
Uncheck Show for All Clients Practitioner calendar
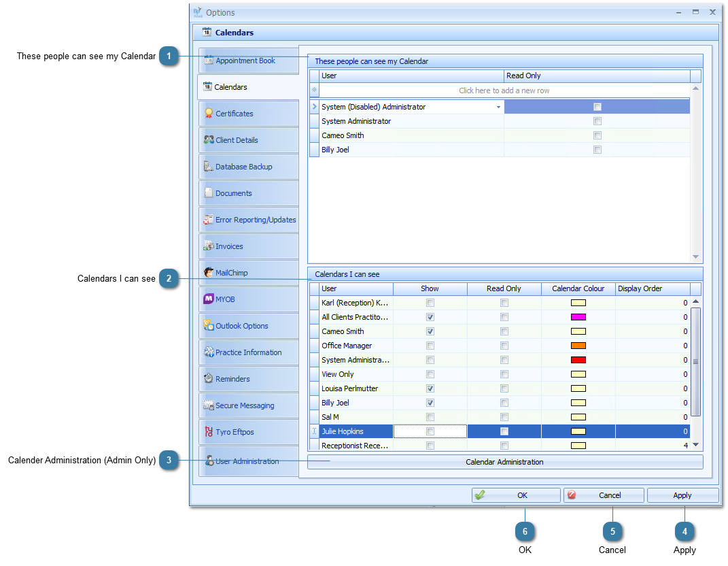[430, 318]
